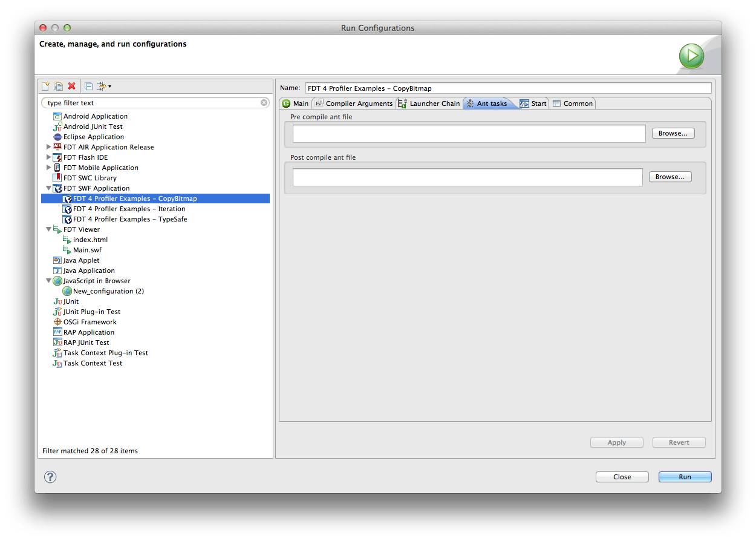This screenshot has height=541, width=756.
Task: Expand the FDT Flash IDE branch
Action: (x=49, y=157)
